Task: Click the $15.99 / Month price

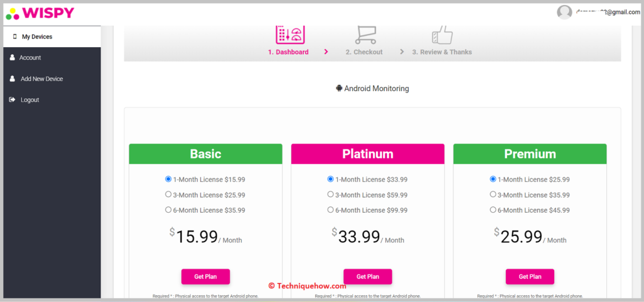Action: pos(206,237)
